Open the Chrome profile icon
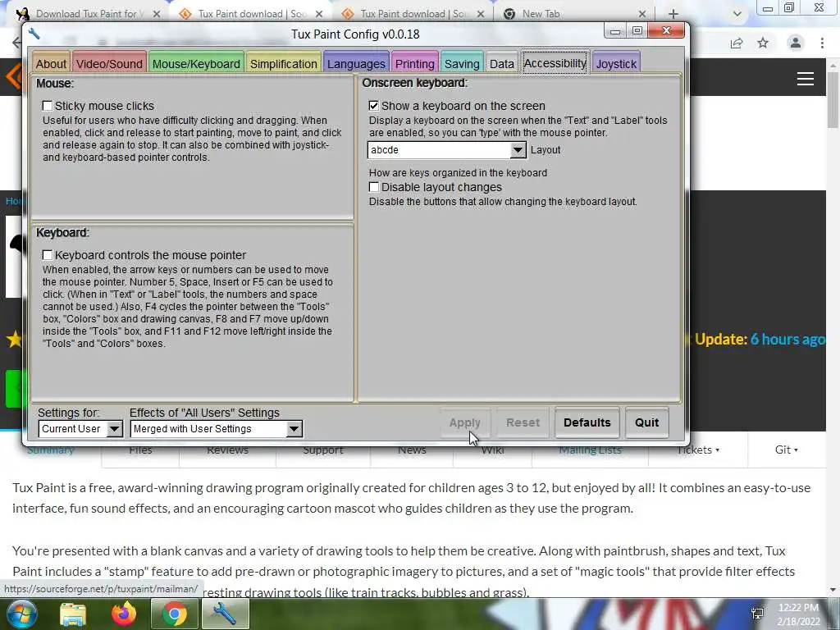 796,43
